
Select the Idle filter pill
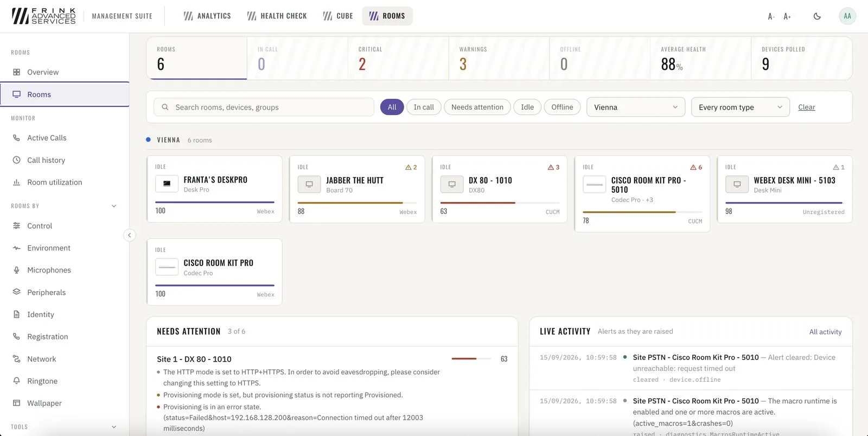coord(527,107)
